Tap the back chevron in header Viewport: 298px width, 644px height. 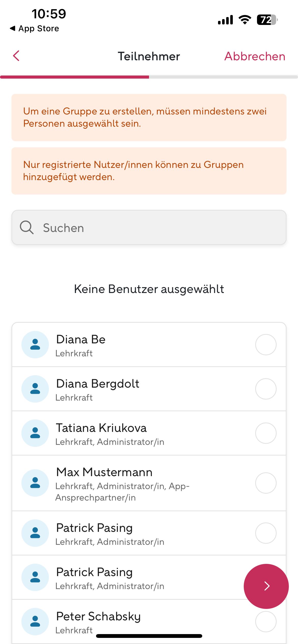point(16,56)
